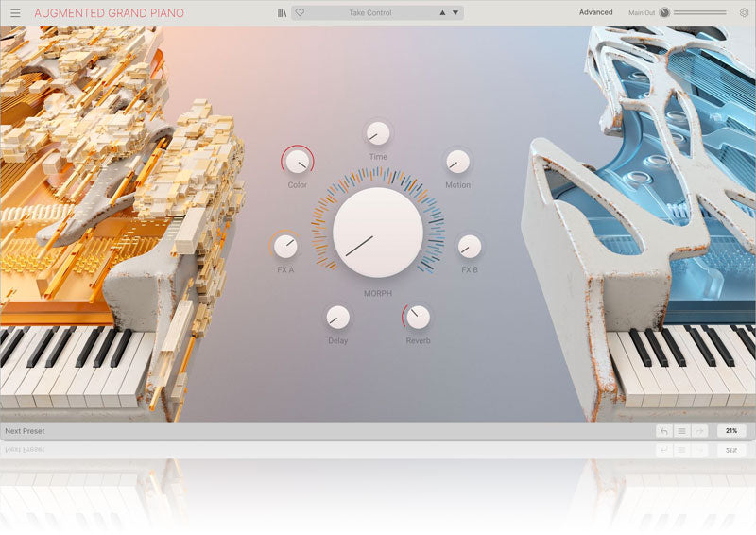Click the Augmented Grand Piano title
Image resolution: width=756 pixels, height=535 pixels.
click(110, 13)
